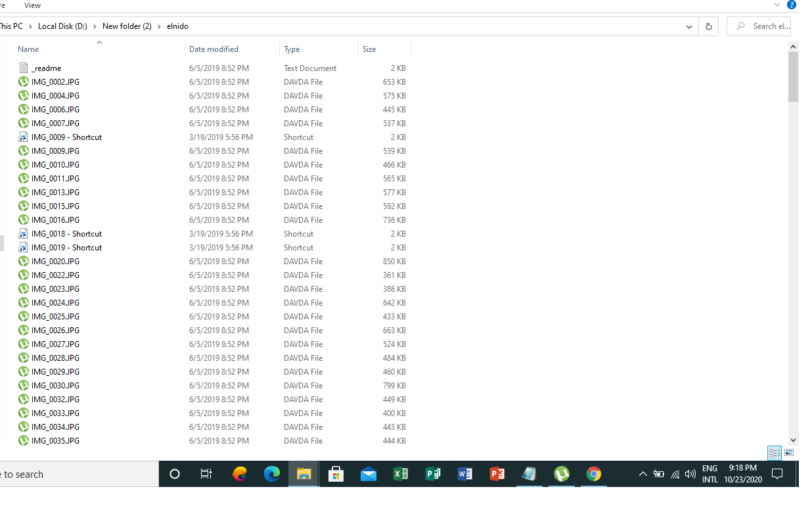
Task: Launch Publisher from the taskbar
Action: [x=433, y=474]
